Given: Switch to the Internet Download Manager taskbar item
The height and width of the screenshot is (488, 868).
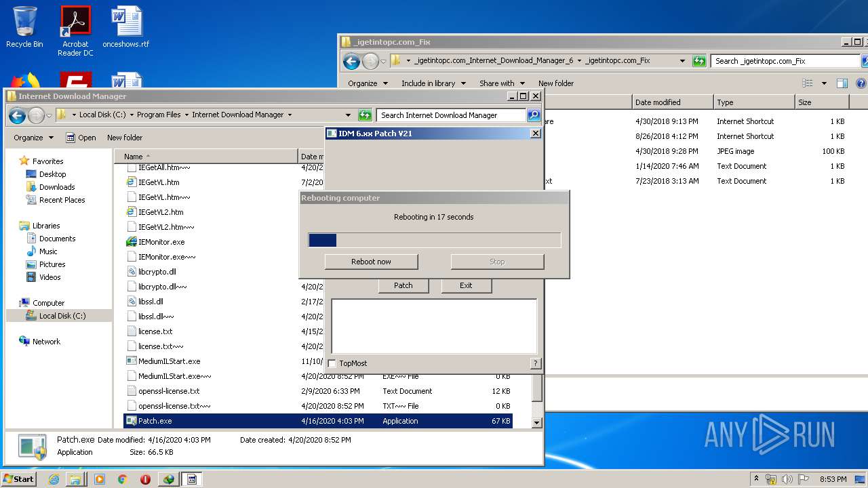Looking at the screenshot, I should pyautogui.click(x=169, y=479).
